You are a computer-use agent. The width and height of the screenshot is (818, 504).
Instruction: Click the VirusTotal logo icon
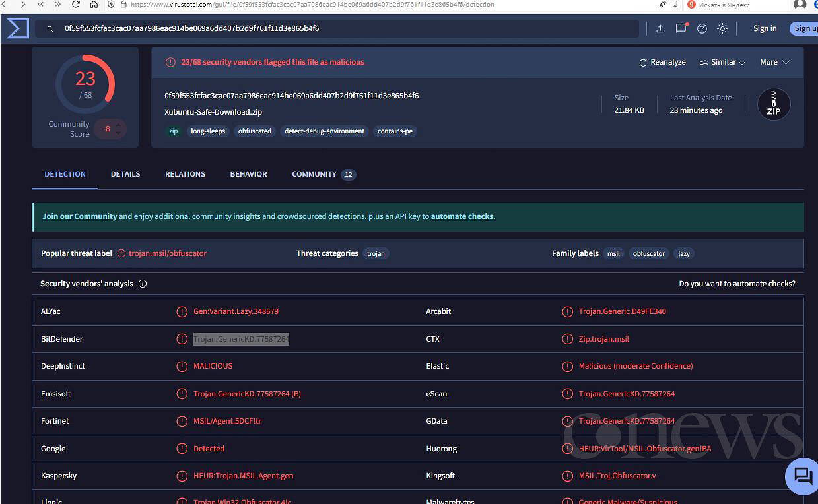(x=18, y=28)
